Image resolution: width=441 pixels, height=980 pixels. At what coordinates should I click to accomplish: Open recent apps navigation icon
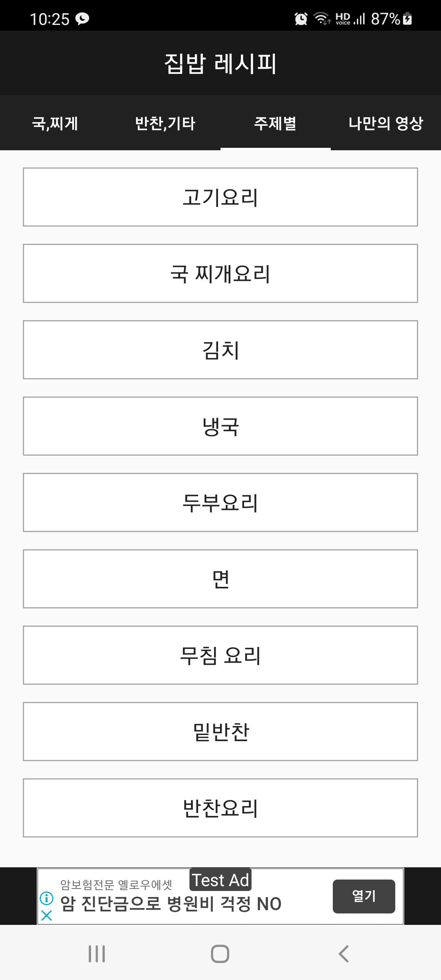click(97, 954)
